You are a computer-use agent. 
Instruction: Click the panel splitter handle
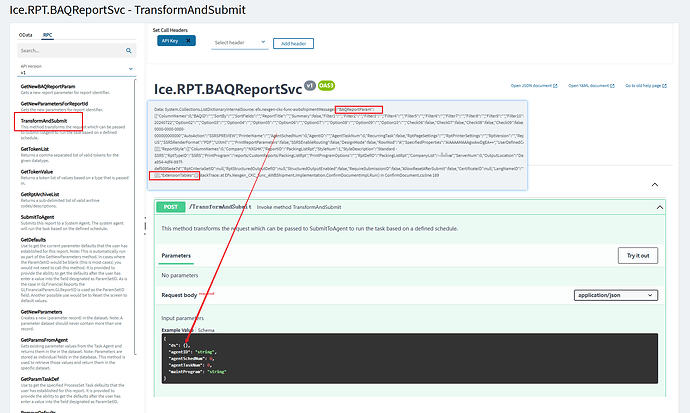145,226
